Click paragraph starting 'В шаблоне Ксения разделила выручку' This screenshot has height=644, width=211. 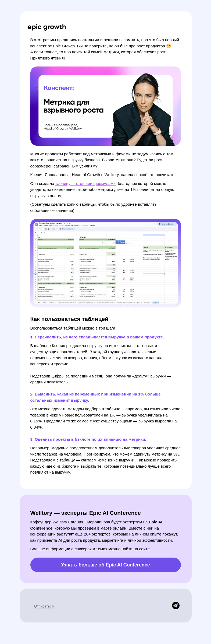pos(97,355)
